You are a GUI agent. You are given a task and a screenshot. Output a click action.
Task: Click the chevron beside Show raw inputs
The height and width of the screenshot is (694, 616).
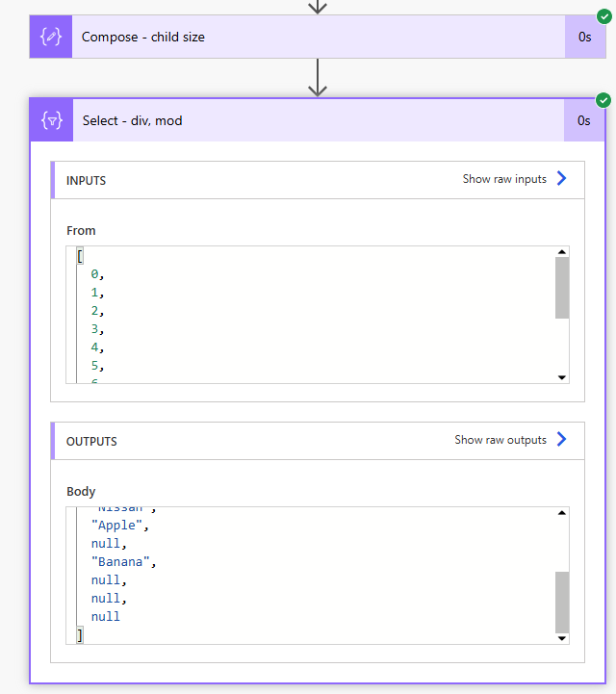[562, 179]
